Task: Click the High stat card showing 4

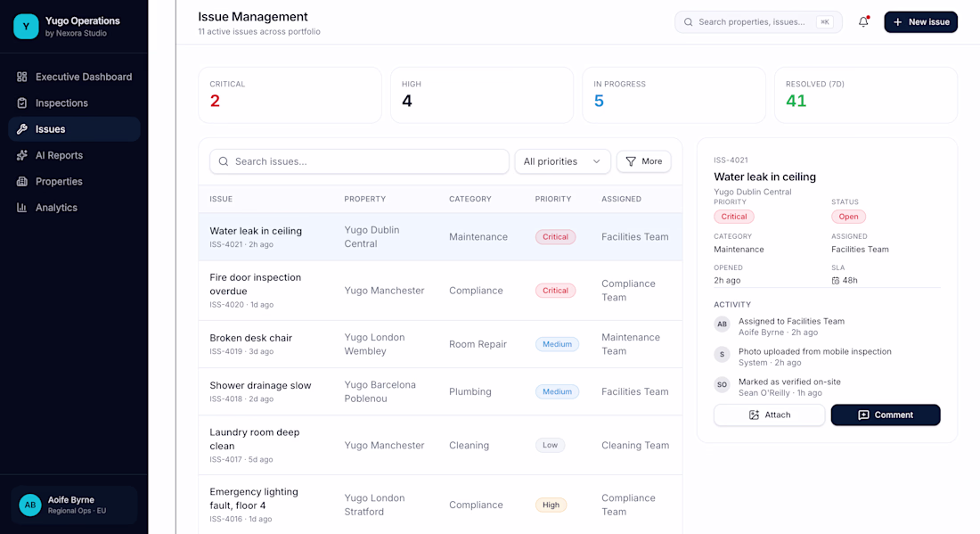Action: tap(482, 95)
